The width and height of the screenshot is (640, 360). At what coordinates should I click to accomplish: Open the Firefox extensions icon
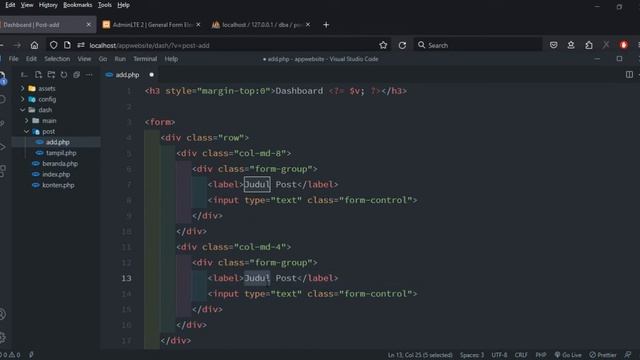point(589,45)
